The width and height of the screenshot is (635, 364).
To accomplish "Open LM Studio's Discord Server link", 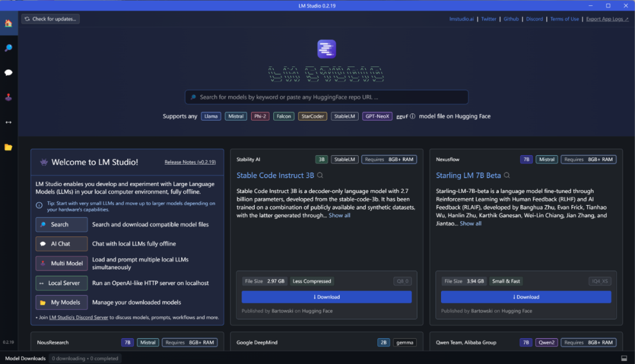I will pyautogui.click(x=79, y=318).
